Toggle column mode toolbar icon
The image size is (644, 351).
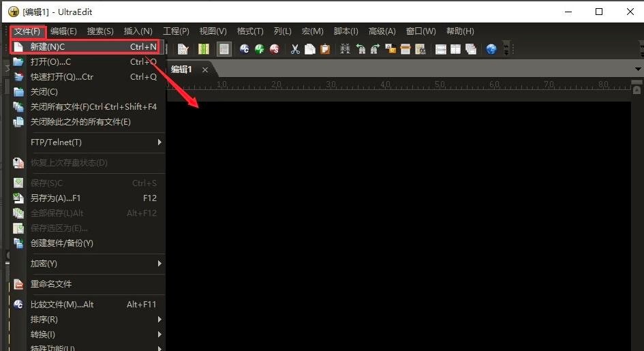coord(203,49)
